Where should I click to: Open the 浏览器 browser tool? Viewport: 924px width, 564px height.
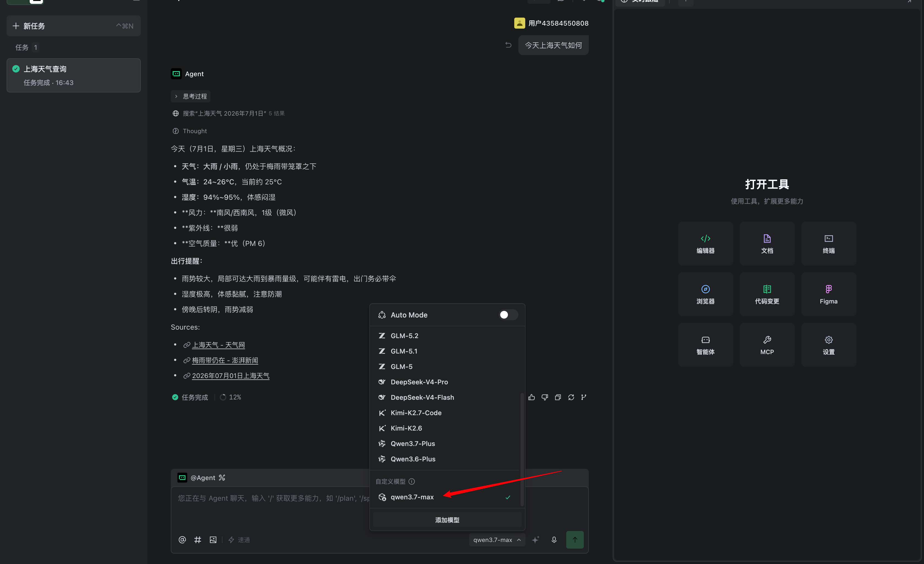(705, 294)
